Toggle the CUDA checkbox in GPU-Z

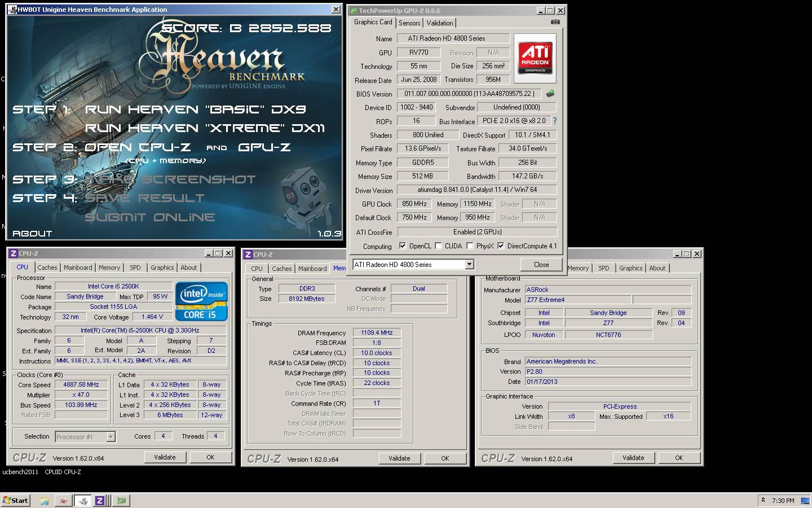[438, 246]
